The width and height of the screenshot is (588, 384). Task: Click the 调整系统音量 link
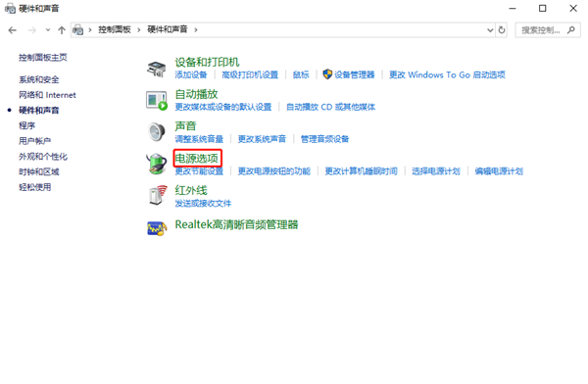click(x=199, y=139)
